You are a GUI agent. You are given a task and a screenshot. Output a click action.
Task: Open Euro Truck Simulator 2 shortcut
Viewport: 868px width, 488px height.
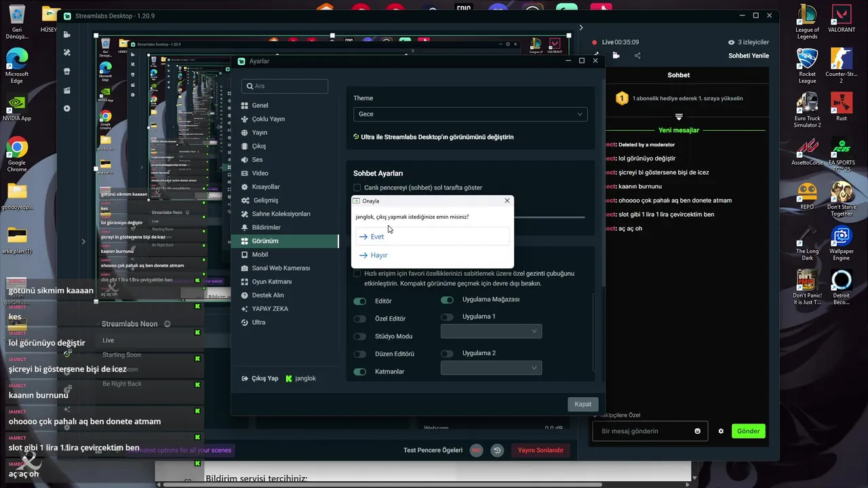point(807,110)
